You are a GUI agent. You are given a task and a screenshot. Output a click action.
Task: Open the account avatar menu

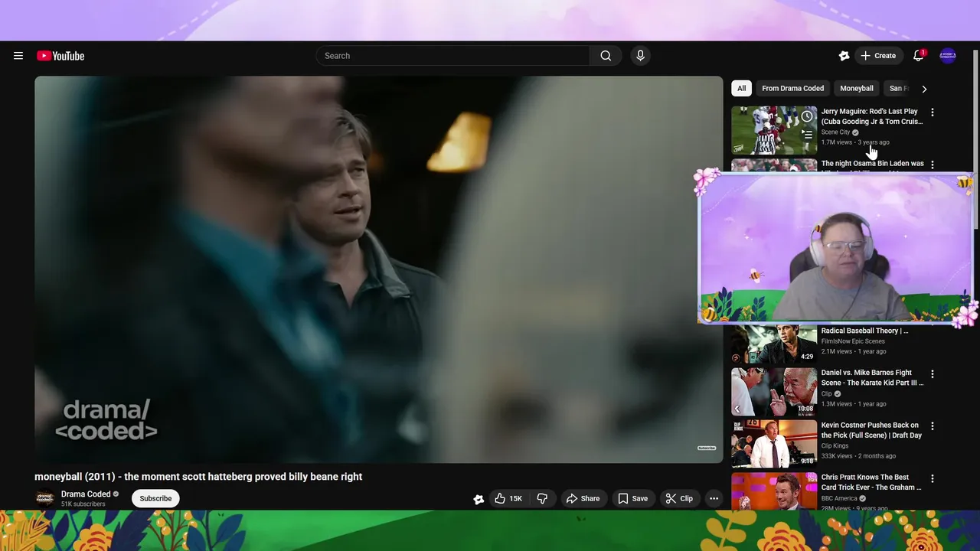[948, 56]
